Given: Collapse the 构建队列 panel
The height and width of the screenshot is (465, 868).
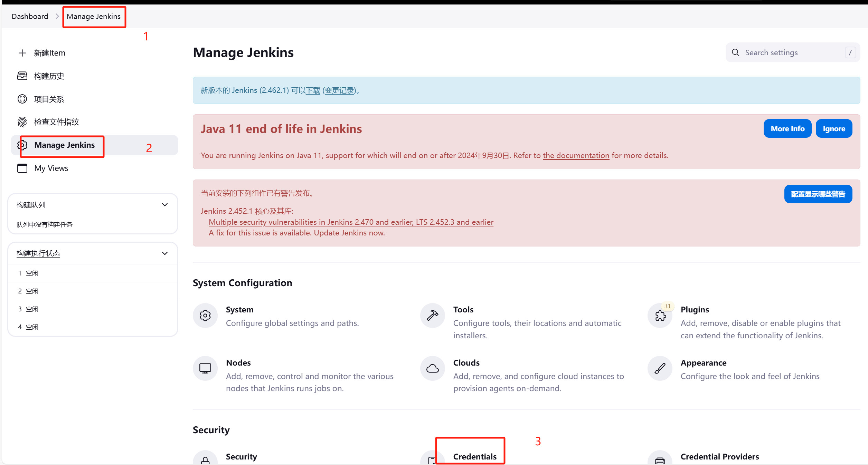Looking at the screenshot, I should point(165,205).
